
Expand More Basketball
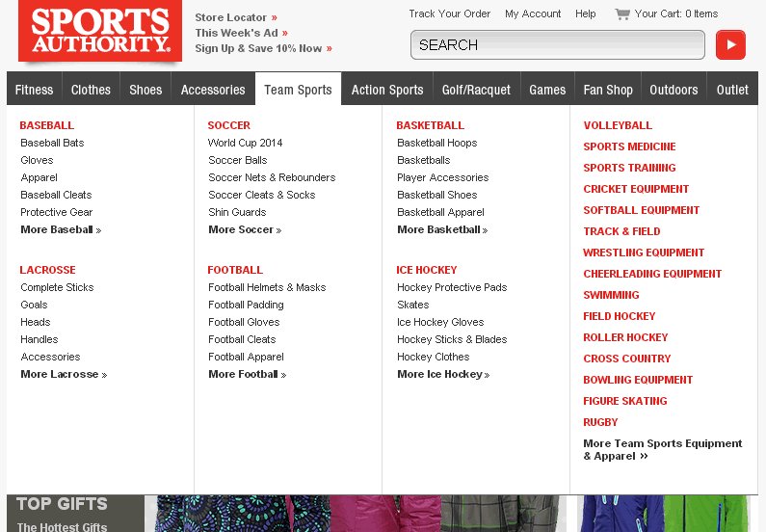(x=442, y=229)
